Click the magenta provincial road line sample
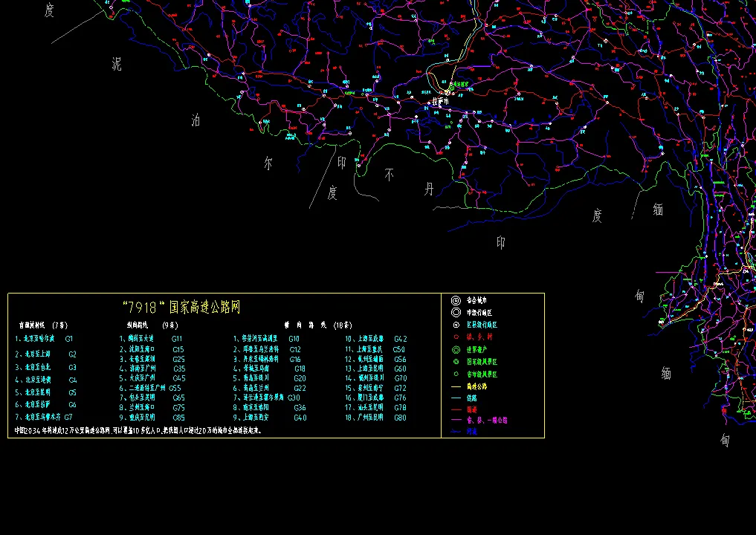The image size is (756, 535). point(456,420)
